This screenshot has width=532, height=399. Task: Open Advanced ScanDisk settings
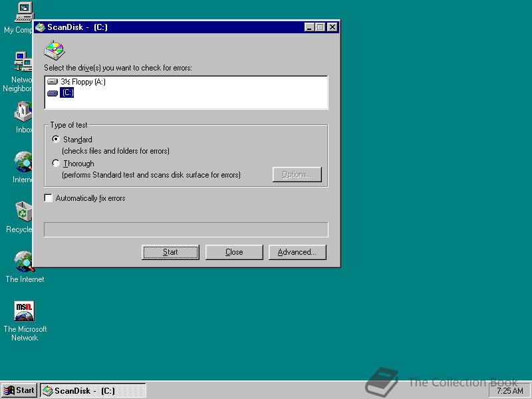pyautogui.click(x=297, y=252)
